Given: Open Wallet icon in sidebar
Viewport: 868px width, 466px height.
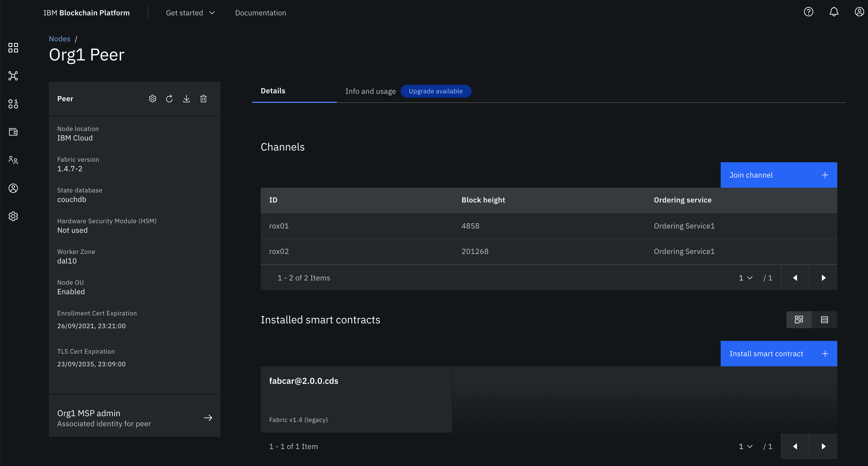Looking at the screenshot, I should 13,132.
